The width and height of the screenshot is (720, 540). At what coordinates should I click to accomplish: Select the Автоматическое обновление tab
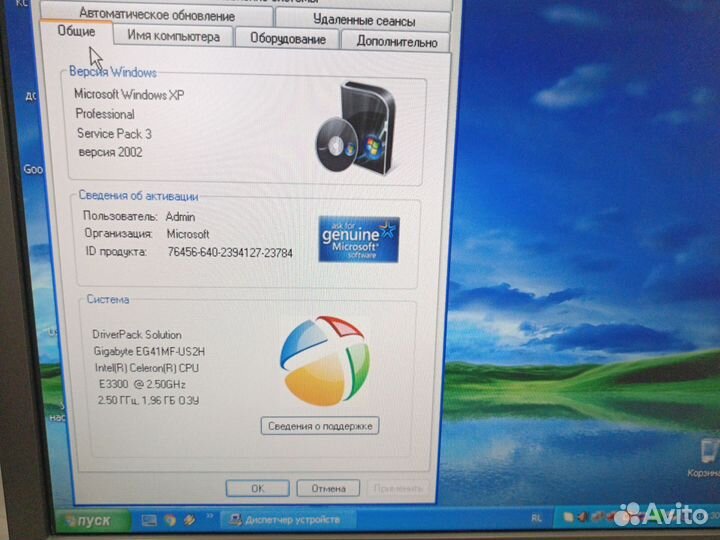point(157,16)
